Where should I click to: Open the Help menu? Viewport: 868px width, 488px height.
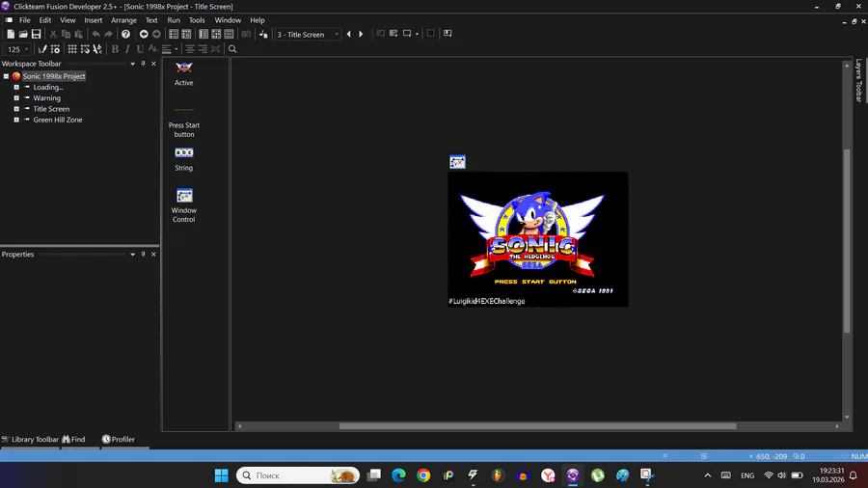pos(258,20)
